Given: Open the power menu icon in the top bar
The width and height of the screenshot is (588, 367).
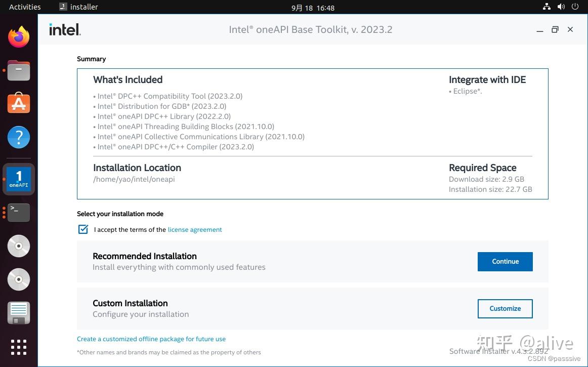Looking at the screenshot, I should [575, 7].
